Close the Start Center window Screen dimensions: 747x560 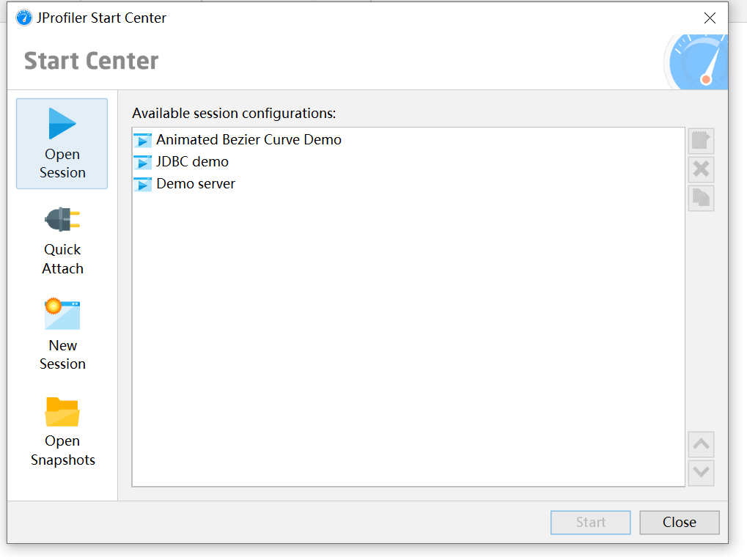click(710, 18)
